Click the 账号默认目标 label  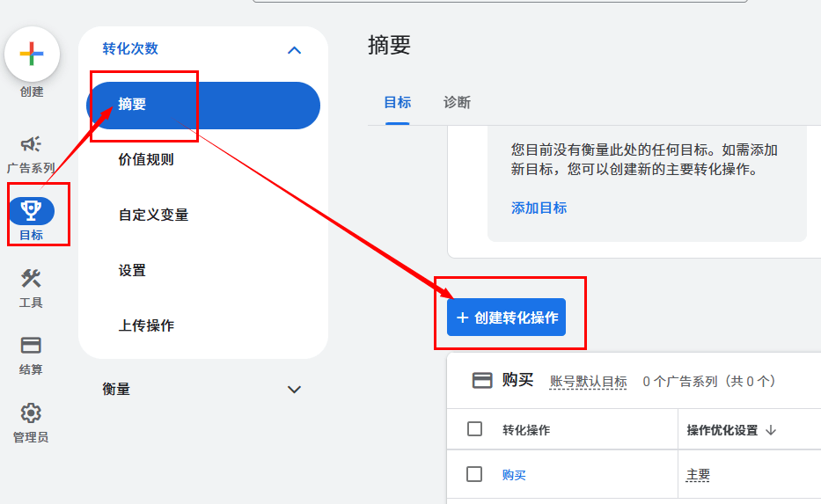[588, 382]
